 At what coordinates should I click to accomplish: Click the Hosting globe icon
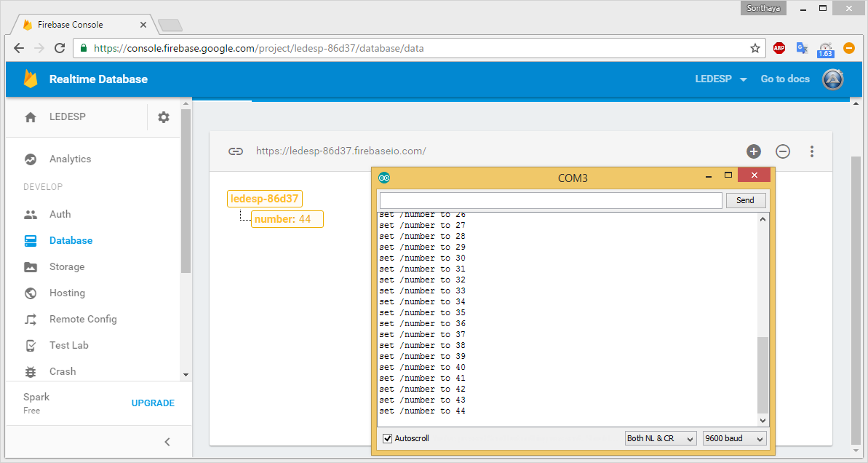click(x=31, y=293)
